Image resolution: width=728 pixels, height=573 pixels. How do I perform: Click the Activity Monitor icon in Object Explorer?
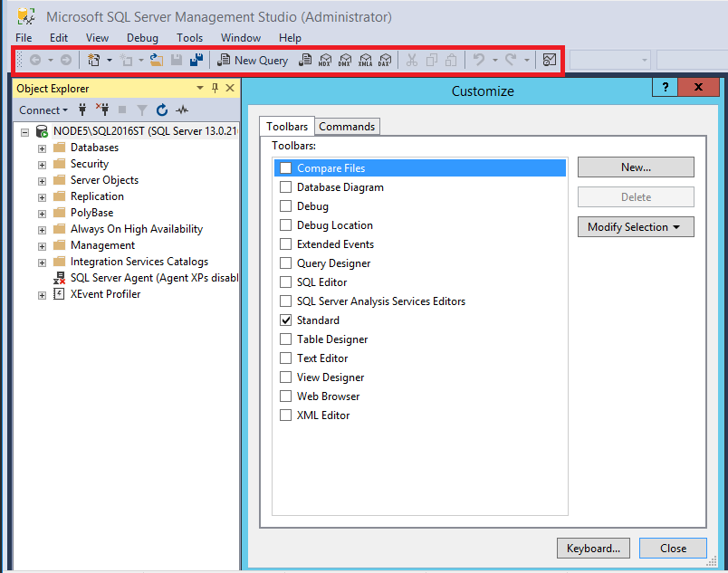tap(180, 110)
